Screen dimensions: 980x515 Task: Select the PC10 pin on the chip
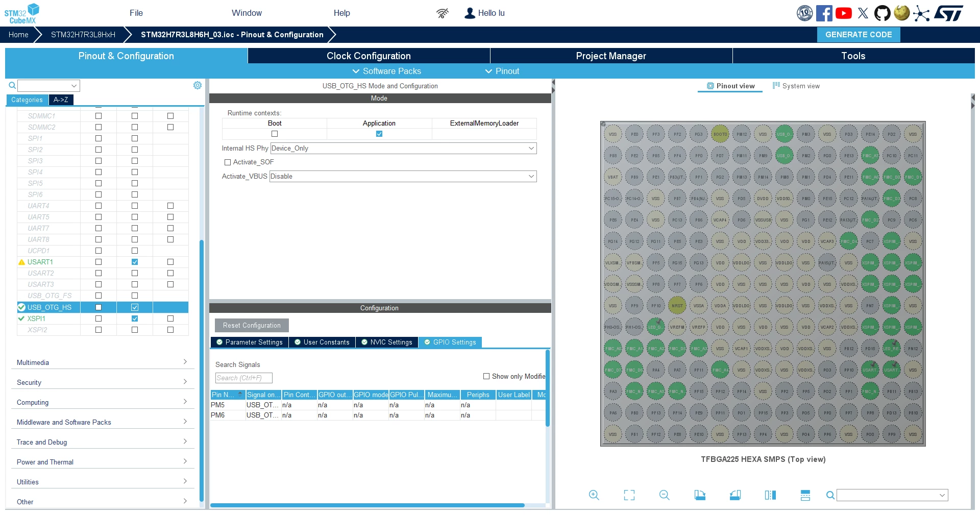[892, 156]
